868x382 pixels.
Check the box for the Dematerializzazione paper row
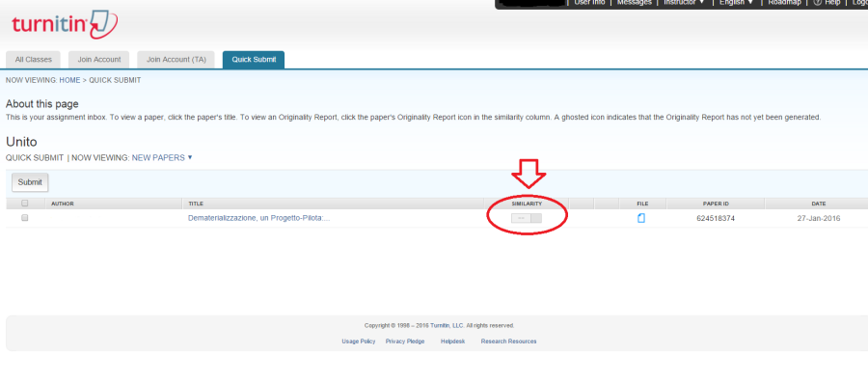(25, 218)
